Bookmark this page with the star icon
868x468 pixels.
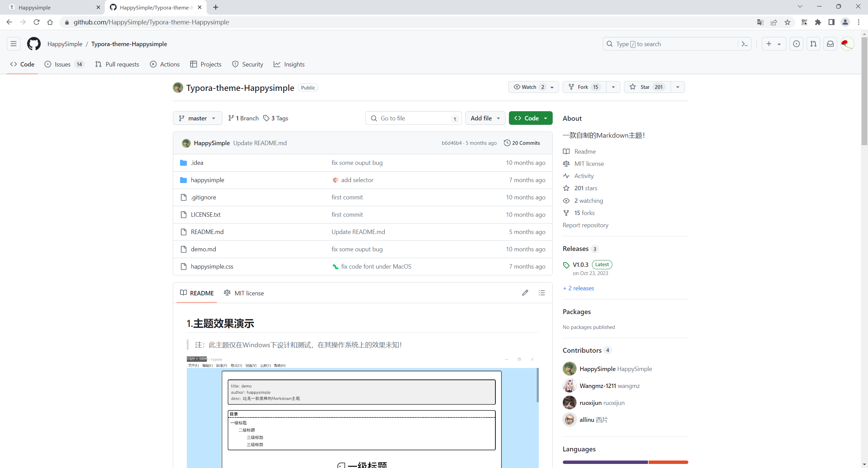click(787, 22)
